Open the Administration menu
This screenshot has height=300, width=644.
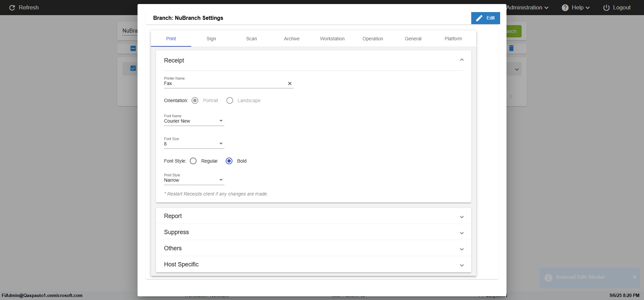click(x=527, y=8)
